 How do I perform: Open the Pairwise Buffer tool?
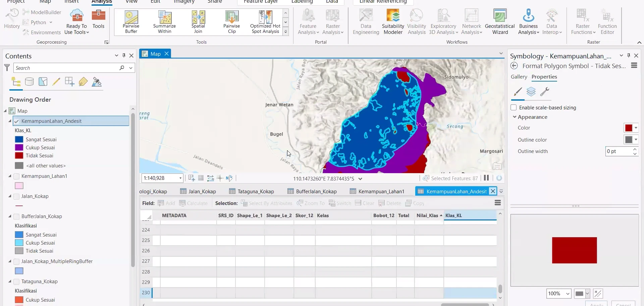coord(131,22)
